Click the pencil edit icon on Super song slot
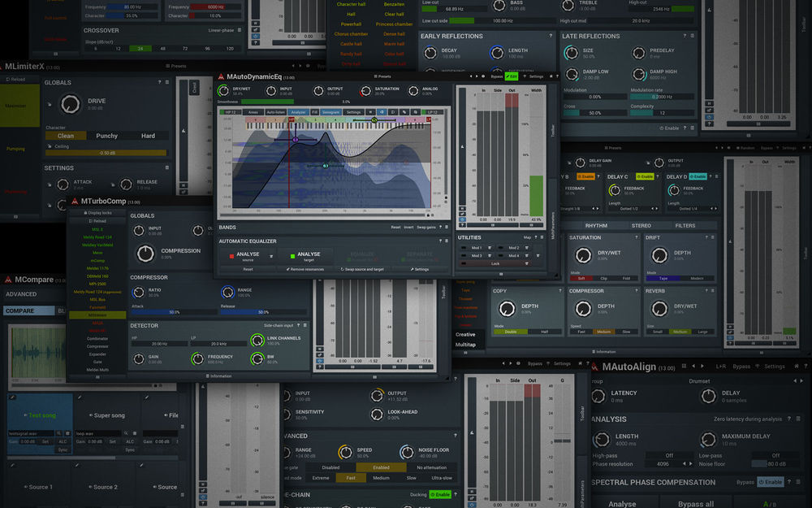The height and width of the screenshot is (508, 812). [80, 397]
